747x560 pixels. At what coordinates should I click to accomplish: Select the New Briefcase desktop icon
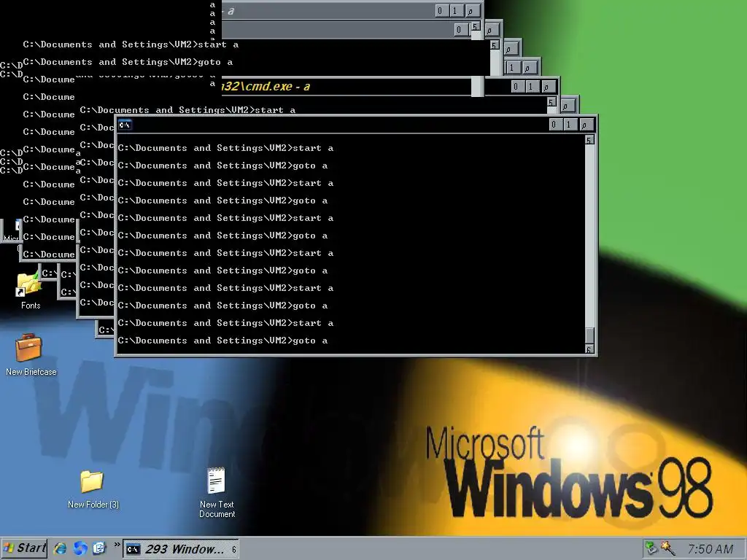pos(31,354)
